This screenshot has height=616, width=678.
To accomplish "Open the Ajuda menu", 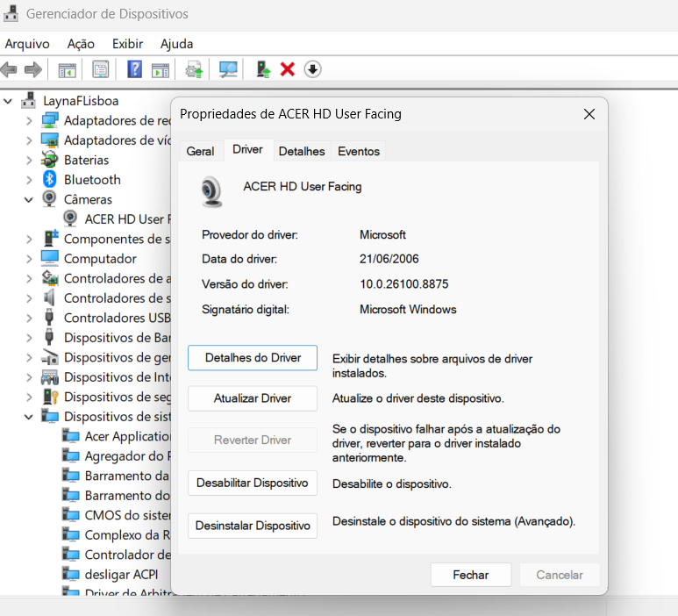I will [x=176, y=44].
